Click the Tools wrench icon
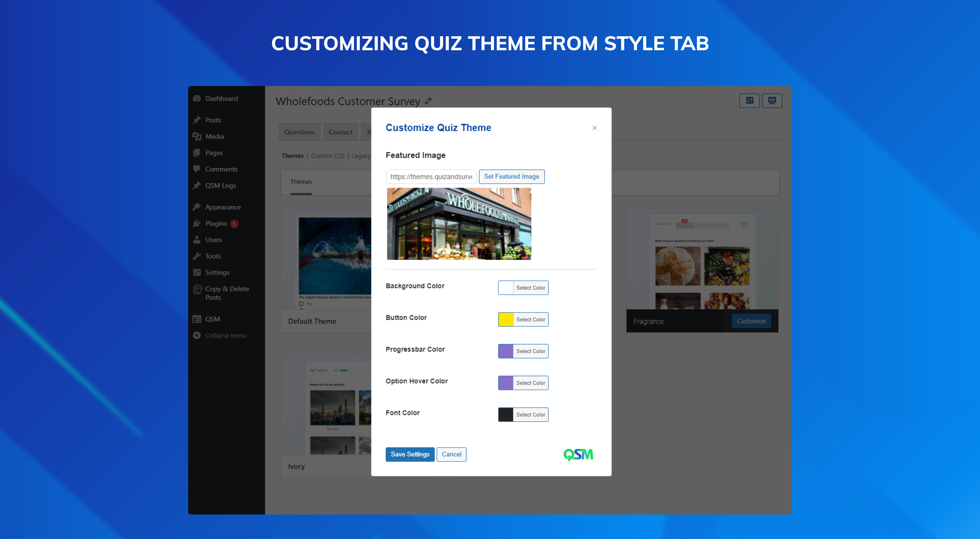The image size is (980, 539). (x=197, y=256)
